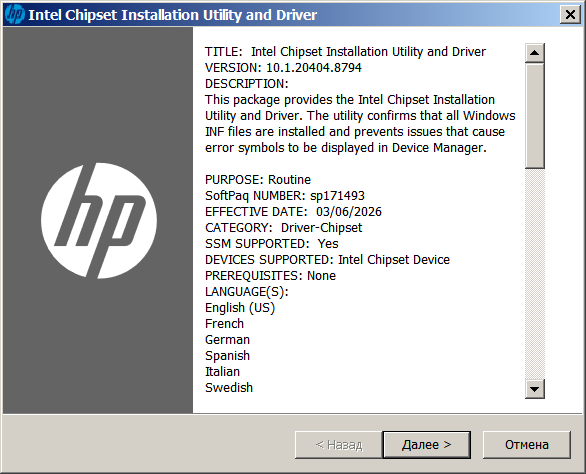
Task: Close the Intel Chipset installer window
Action: pyautogui.click(x=570, y=15)
